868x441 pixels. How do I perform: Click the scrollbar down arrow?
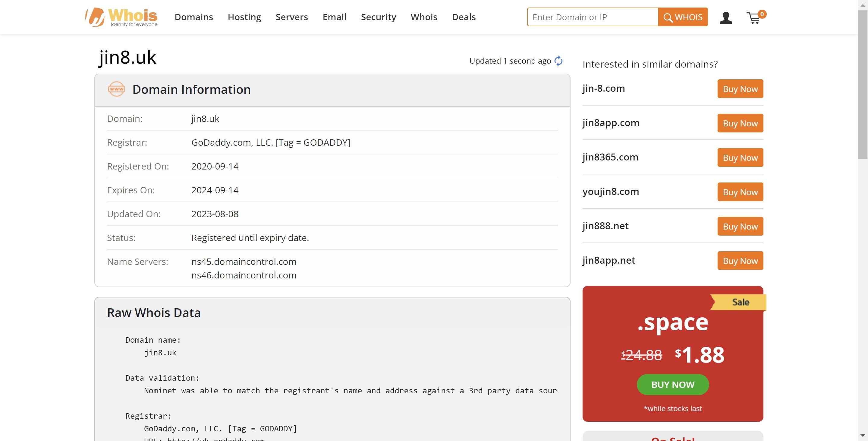click(x=863, y=436)
